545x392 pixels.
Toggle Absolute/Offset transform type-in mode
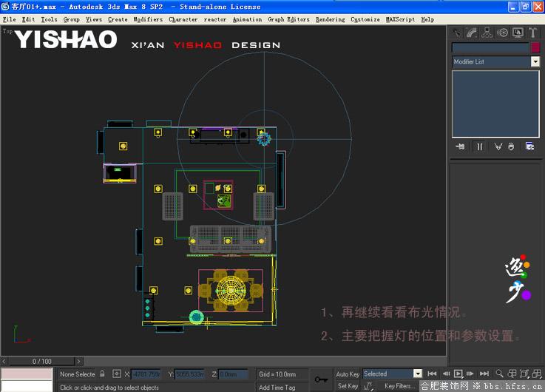point(117,374)
